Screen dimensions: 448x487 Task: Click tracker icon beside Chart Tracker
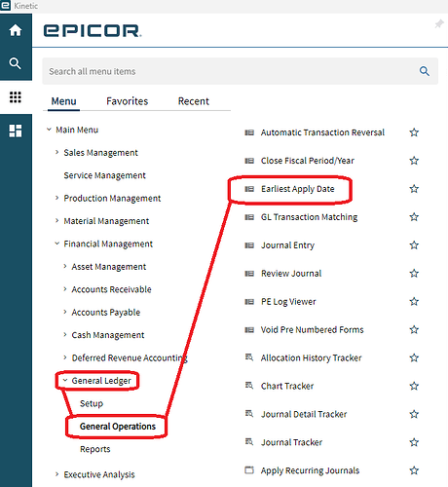click(x=249, y=386)
